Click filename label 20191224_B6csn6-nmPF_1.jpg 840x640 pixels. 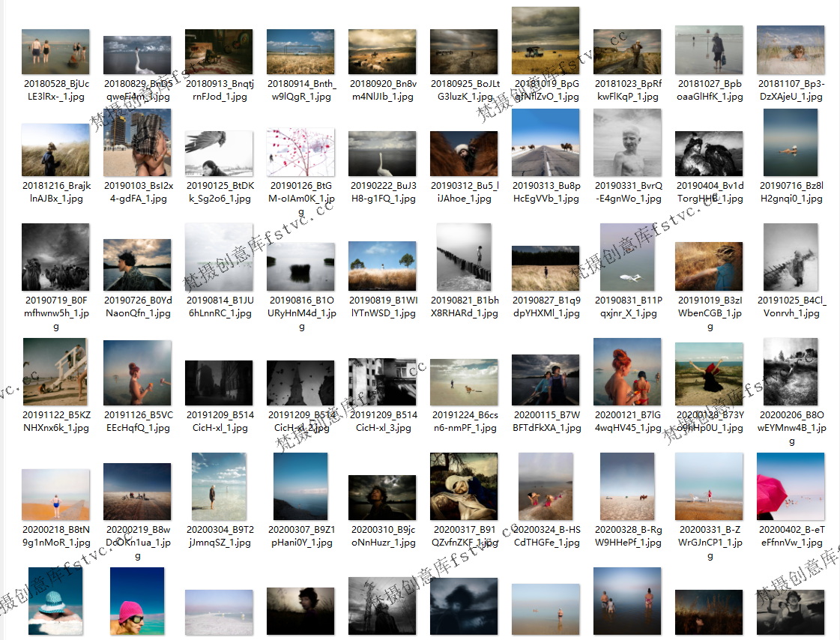(465, 421)
